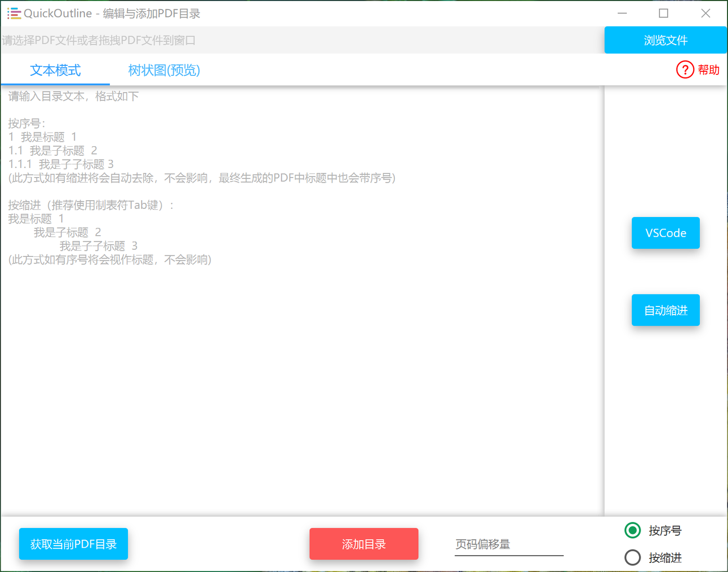Select the 按序号 radio option
The width and height of the screenshot is (728, 572).
pos(632,531)
